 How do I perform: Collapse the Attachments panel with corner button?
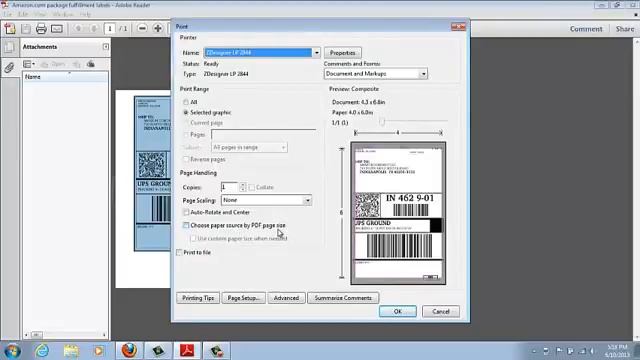[106, 47]
